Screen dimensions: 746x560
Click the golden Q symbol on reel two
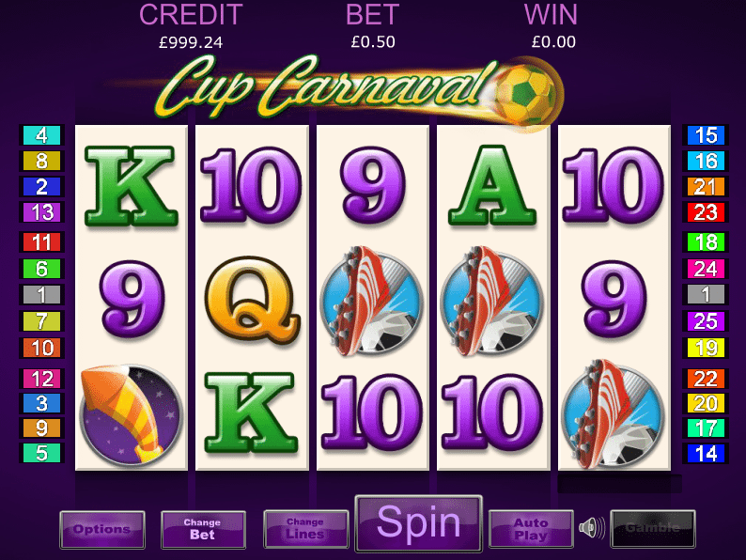(252, 300)
